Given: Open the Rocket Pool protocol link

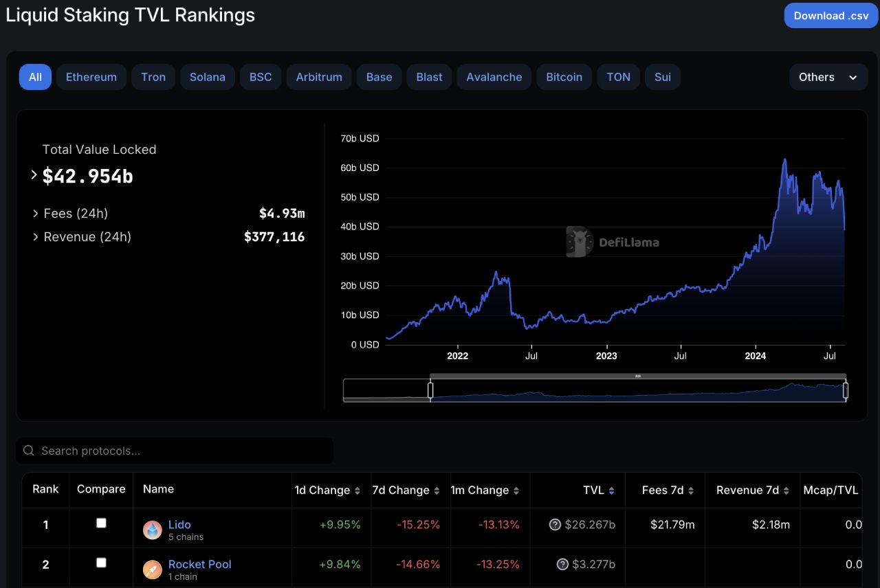Looking at the screenshot, I should click(200, 564).
